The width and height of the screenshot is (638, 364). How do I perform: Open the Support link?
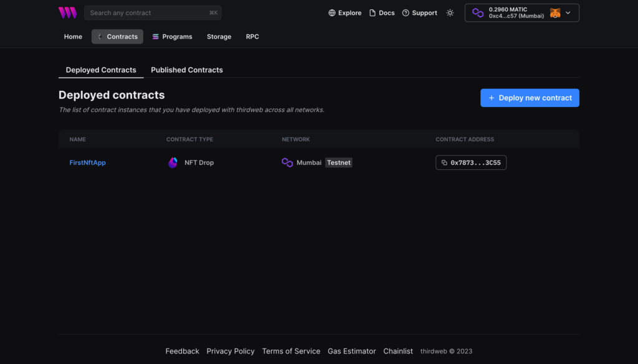point(419,13)
